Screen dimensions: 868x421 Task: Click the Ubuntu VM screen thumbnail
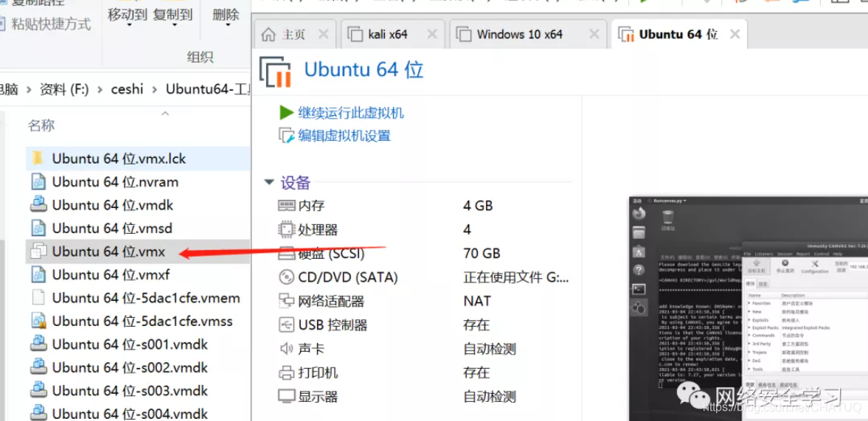click(748, 309)
